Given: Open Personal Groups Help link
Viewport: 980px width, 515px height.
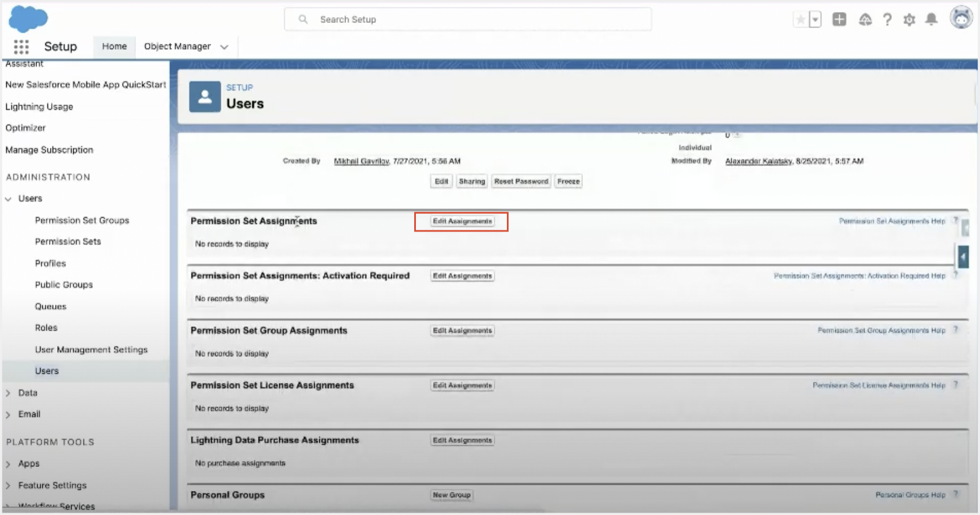Looking at the screenshot, I should coord(910,496).
